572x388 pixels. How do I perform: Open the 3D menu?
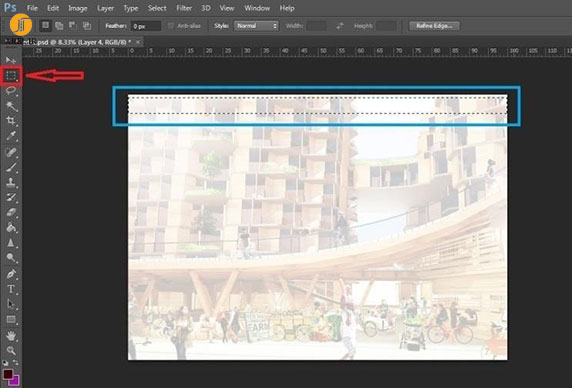click(x=206, y=8)
